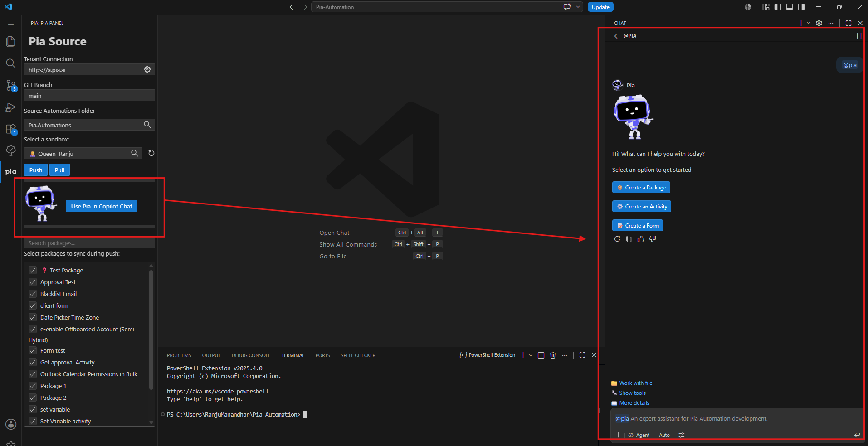Screen dimensions: 868x446
Task: Uncheck the set variable checkbox
Action: (x=33, y=409)
